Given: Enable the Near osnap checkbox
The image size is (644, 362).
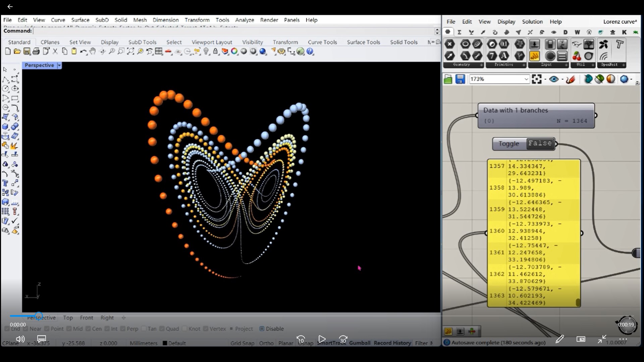Looking at the screenshot, I should 26,329.
